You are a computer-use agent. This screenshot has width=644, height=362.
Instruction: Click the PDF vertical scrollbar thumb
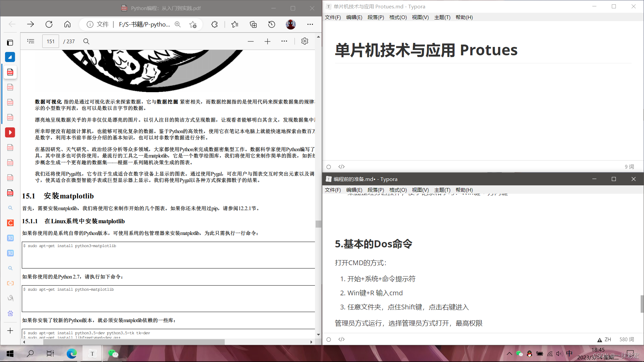tap(318, 224)
